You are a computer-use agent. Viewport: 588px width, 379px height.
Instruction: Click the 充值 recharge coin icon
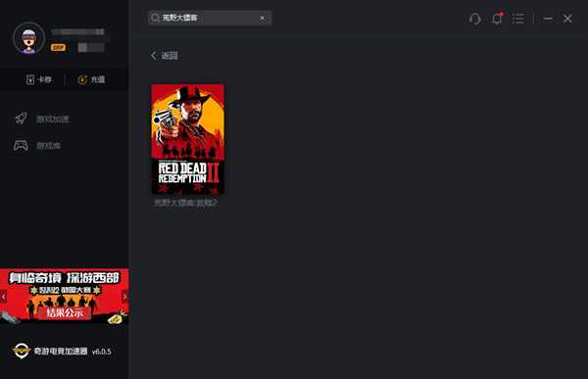82,79
